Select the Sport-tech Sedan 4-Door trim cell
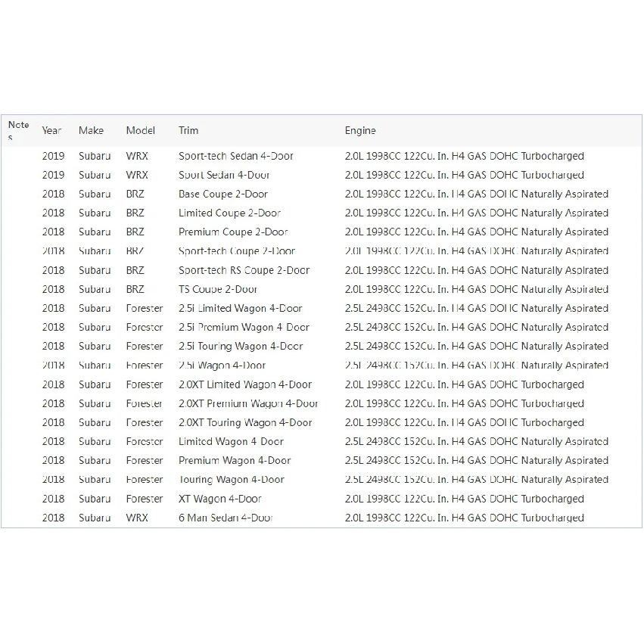The image size is (644, 644). pyautogui.click(x=236, y=156)
